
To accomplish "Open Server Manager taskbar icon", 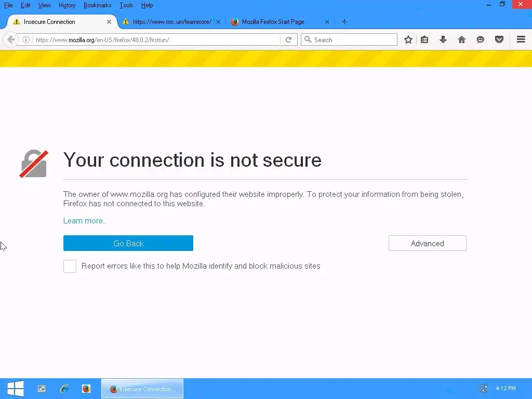I will 42,389.
